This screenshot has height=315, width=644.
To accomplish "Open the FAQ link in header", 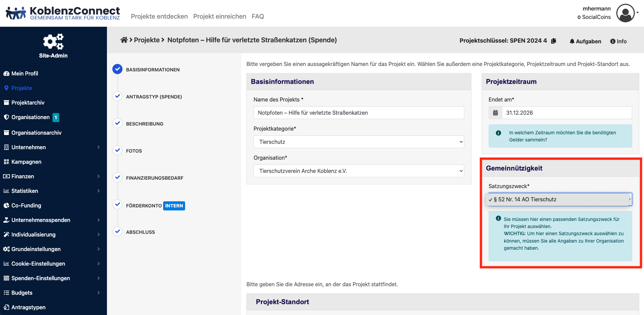I will click(x=258, y=16).
